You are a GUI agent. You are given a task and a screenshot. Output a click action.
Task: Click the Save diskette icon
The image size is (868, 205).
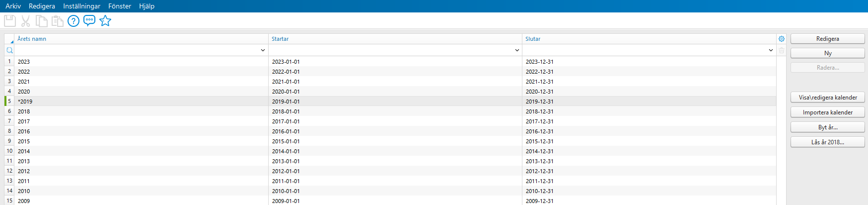[x=10, y=21]
